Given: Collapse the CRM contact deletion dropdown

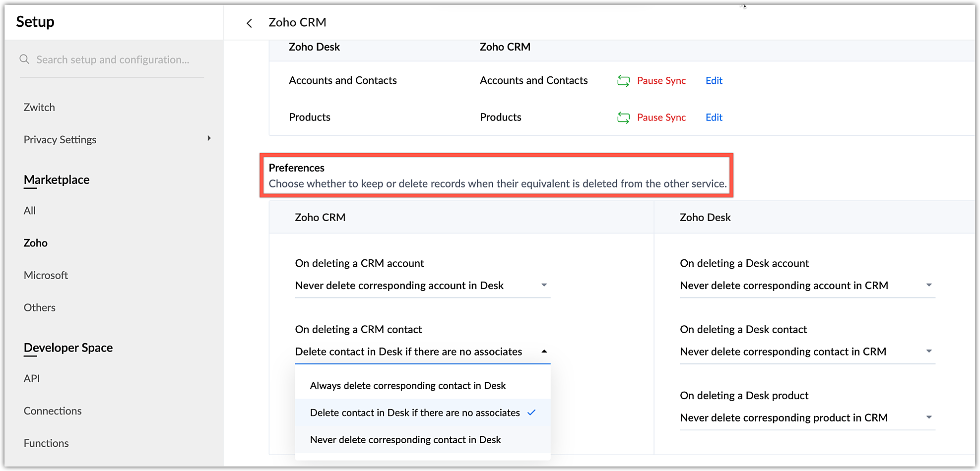Looking at the screenshot, I should [544, 352].
